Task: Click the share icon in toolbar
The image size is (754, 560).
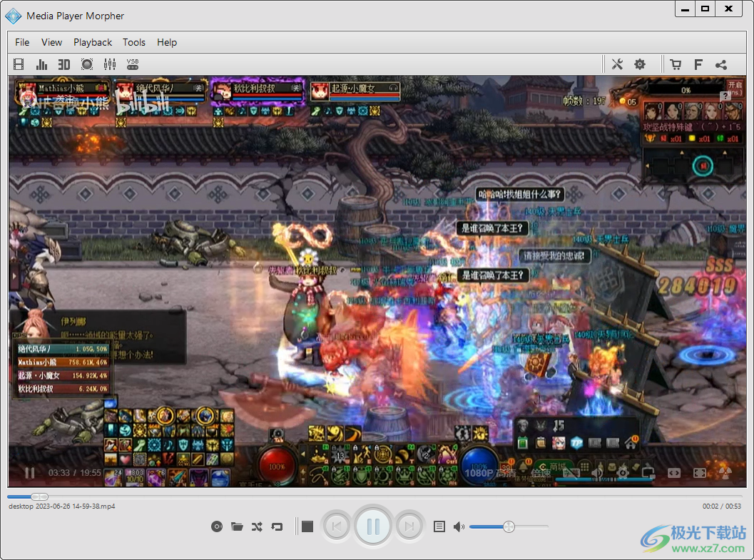Action: pyautogui.click(x=721, y=64)
